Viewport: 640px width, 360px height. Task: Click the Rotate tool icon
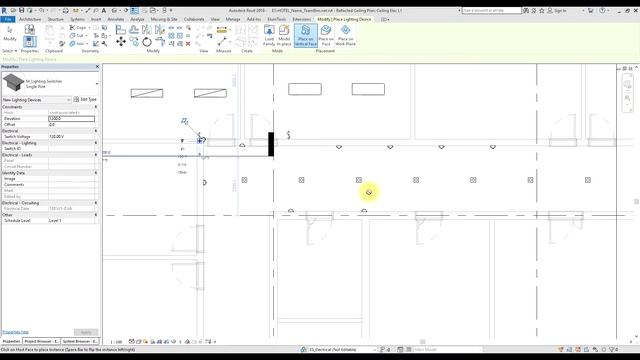click(147, 42)
